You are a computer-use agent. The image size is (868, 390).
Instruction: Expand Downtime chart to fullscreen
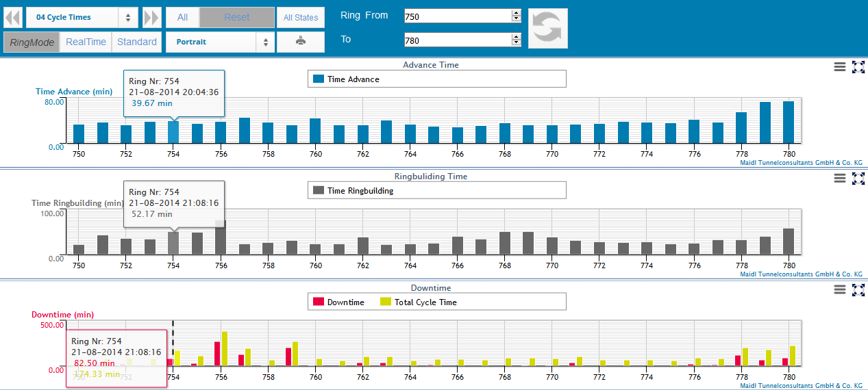[858, 289]
